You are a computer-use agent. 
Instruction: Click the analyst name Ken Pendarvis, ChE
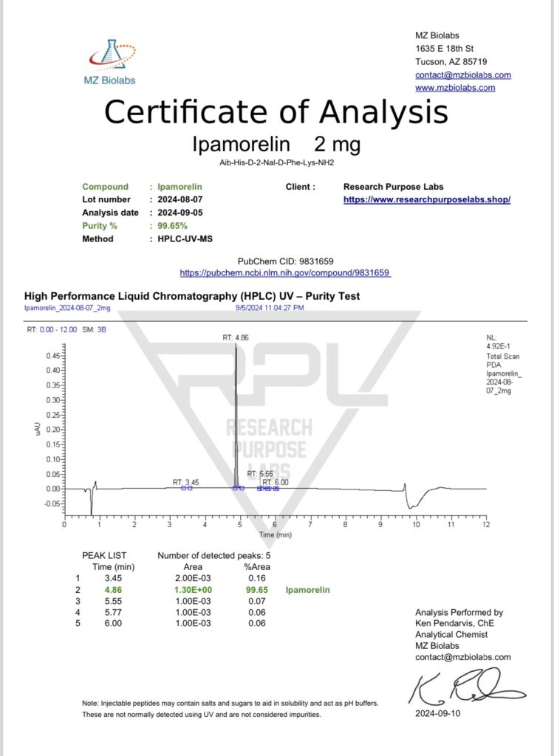(x=454, y=623)
